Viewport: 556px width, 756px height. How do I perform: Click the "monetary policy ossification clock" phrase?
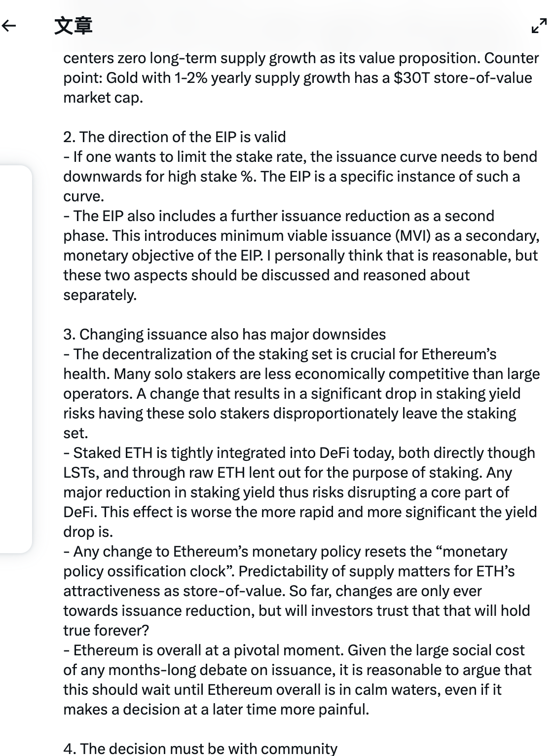[285, 561]
